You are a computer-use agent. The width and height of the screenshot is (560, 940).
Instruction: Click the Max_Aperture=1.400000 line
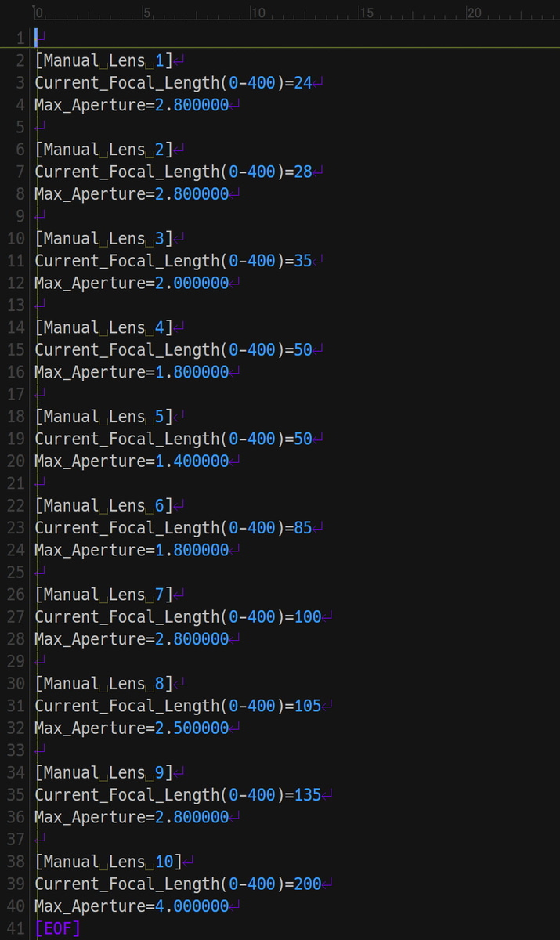[132, 461]
